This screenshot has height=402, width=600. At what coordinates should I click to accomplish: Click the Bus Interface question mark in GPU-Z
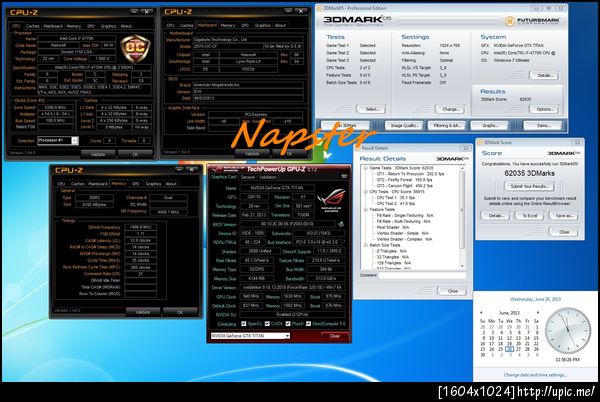click(x=344, y=242)
